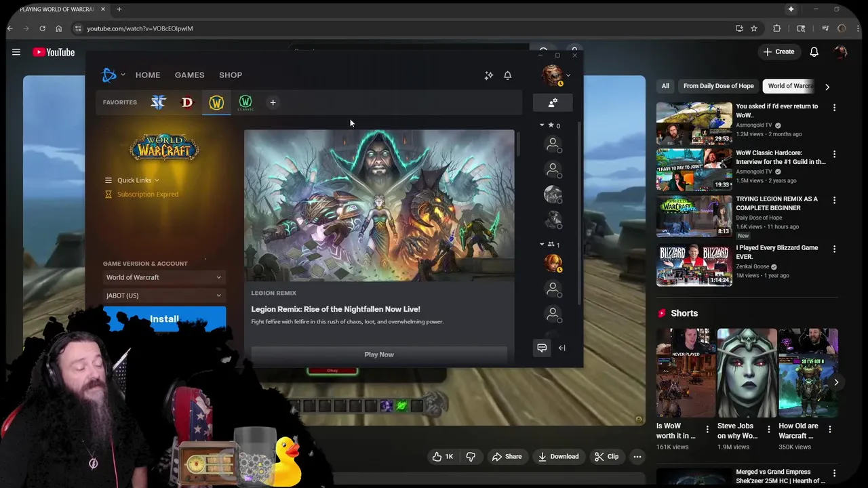868x488 pixels.
Task: Open Battle.net SHOP tab
Action: (x=231, y=75)
